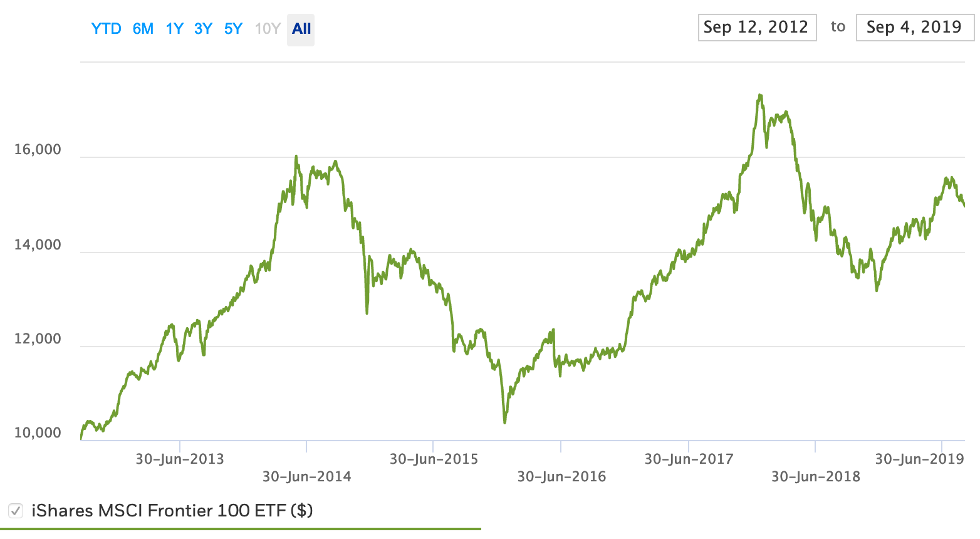The width and height of the screenshot is (980, 539).
Task: Switch chart to 6M range
Action: [143, 29]
